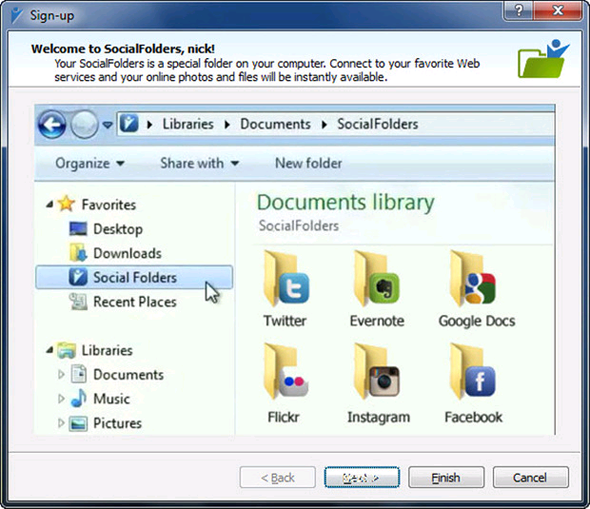Expand the Pictures library node
Screen dimensions: 590x509
(61, 423)
